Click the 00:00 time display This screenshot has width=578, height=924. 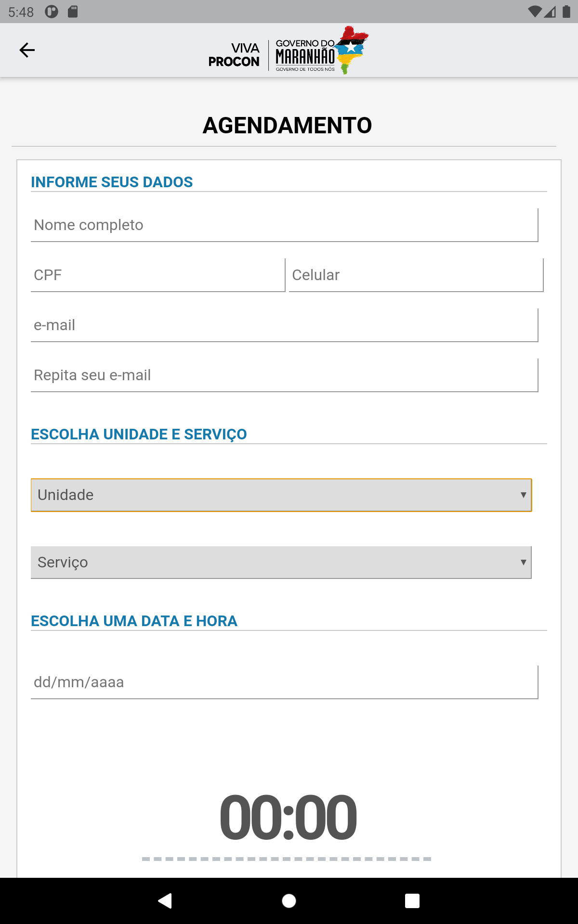tap(289, 818)
